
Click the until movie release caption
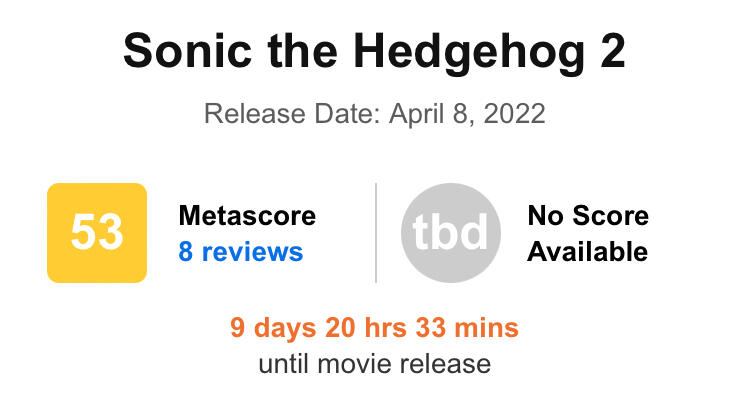(374, 362)
